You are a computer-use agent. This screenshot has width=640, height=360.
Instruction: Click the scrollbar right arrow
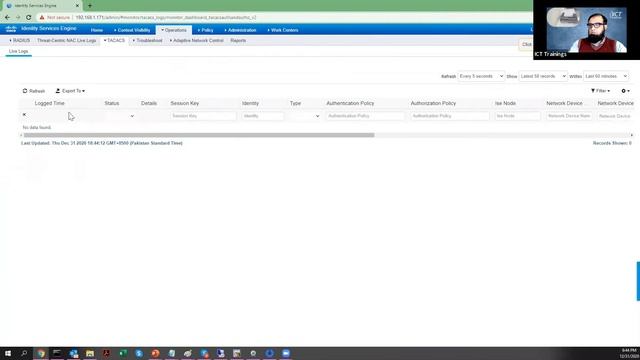pyautogui.click(x=631, y=135)
